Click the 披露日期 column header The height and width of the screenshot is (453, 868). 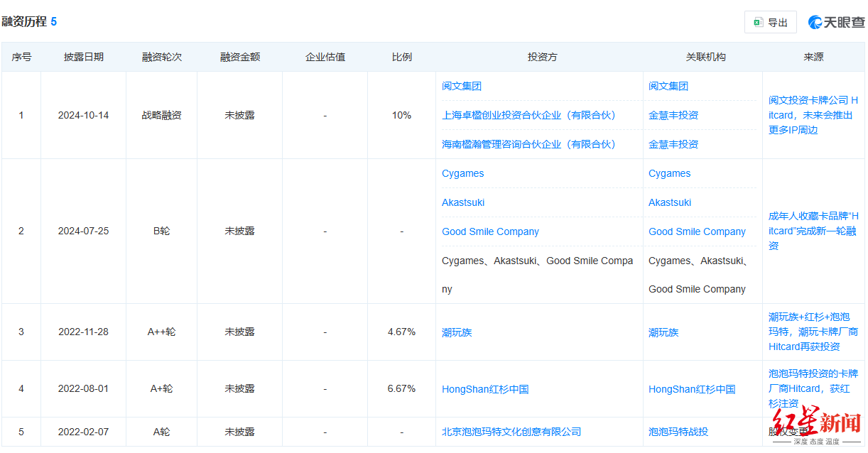click(83, 57)
